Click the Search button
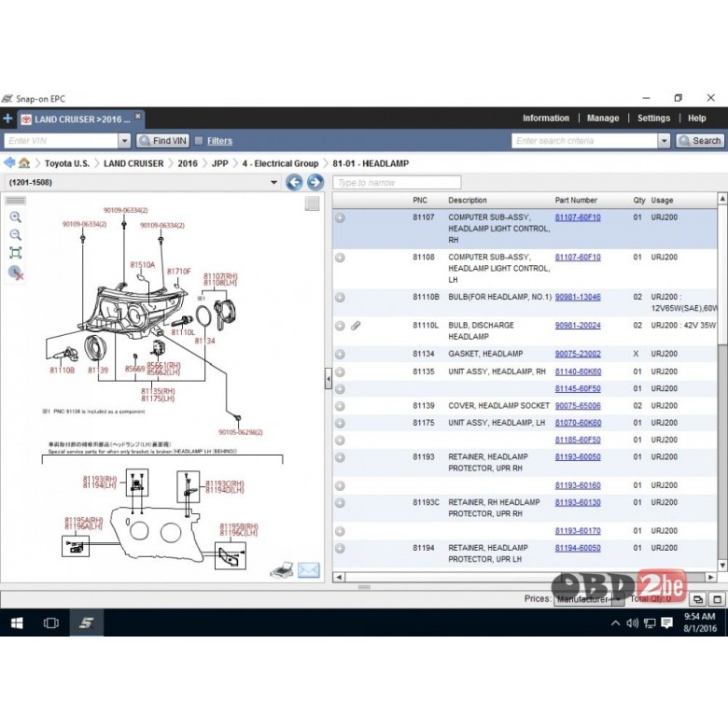Viewport: 728px width, 728px height. (700, 141)
